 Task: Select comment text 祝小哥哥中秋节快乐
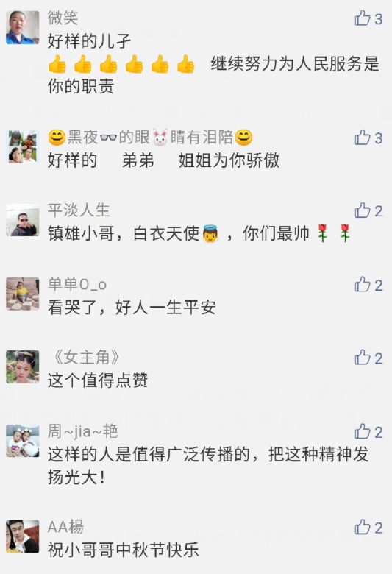124,550
